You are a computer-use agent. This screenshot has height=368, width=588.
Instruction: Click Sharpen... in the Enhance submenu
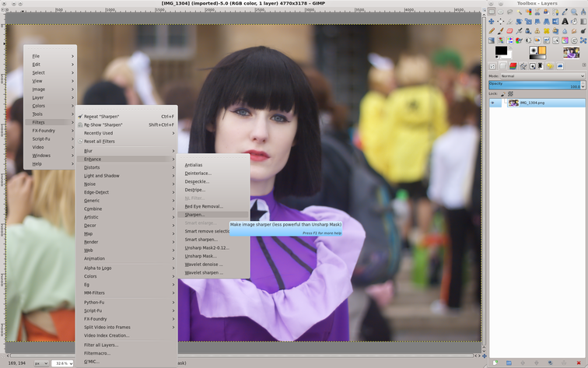[195, 215]
